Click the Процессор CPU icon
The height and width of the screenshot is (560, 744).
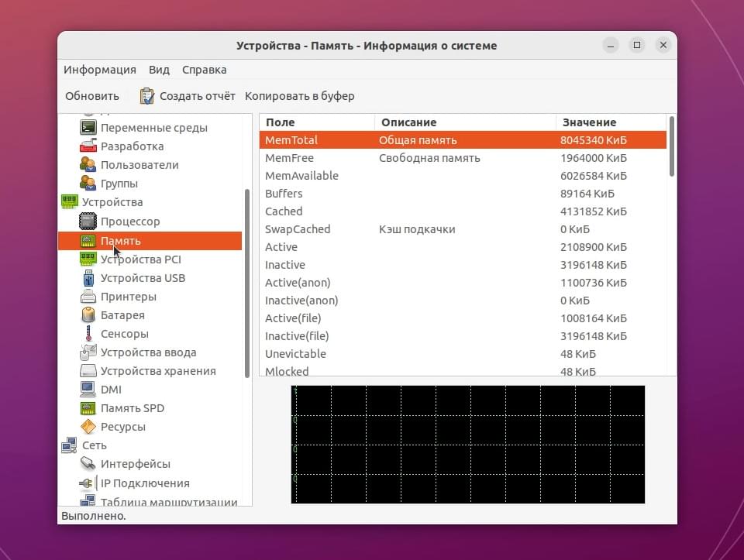(x=88, y=221)
